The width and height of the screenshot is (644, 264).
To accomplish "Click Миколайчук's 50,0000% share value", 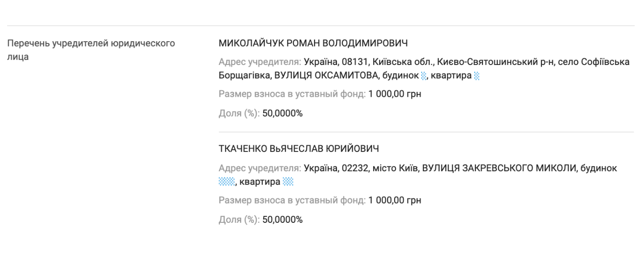I will tap(282, 113).
